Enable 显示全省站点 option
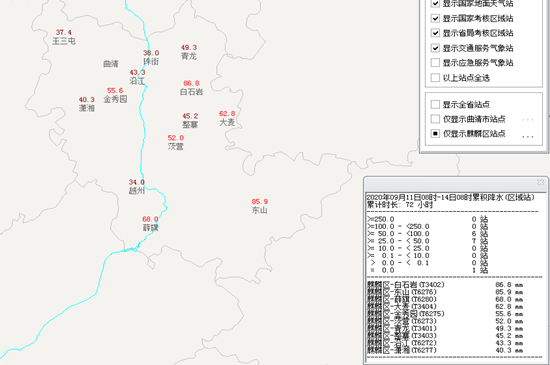Image resolution: width=550 pixels, height=365 pixels. [435, 104]
